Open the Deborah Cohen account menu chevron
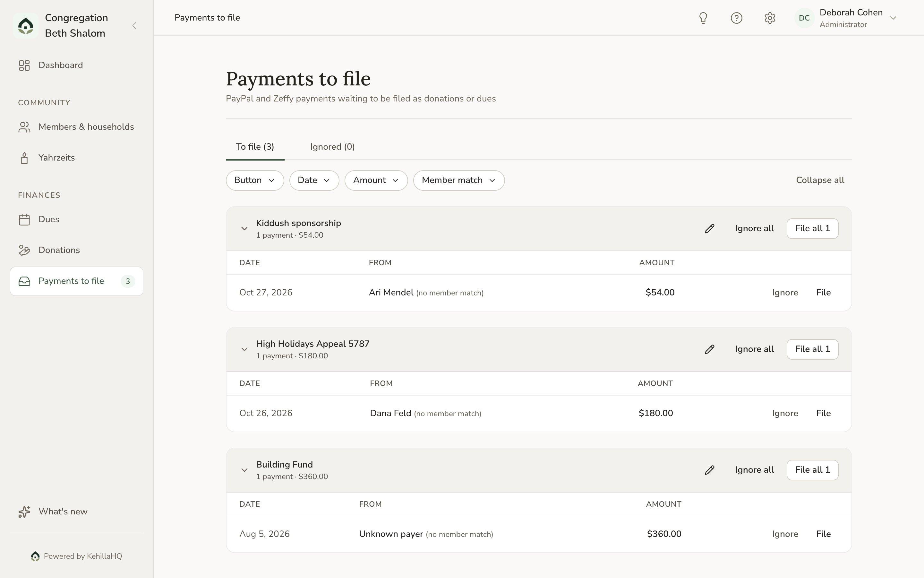 click(893, 18)
